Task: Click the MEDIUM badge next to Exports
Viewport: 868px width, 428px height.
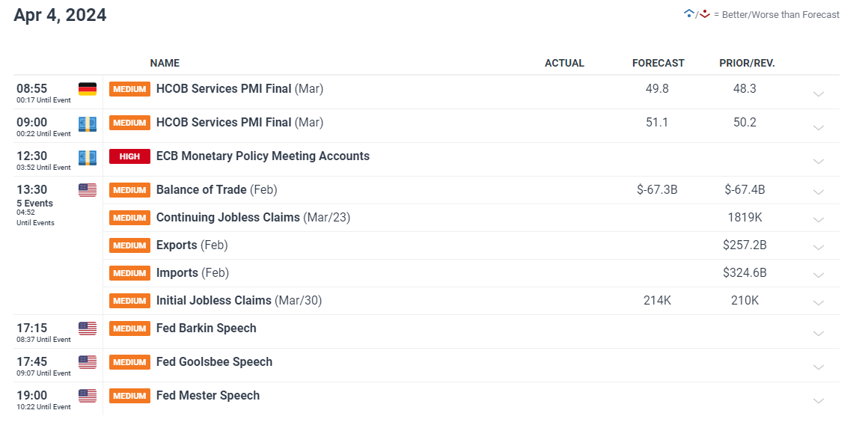Action: (129, 245)
